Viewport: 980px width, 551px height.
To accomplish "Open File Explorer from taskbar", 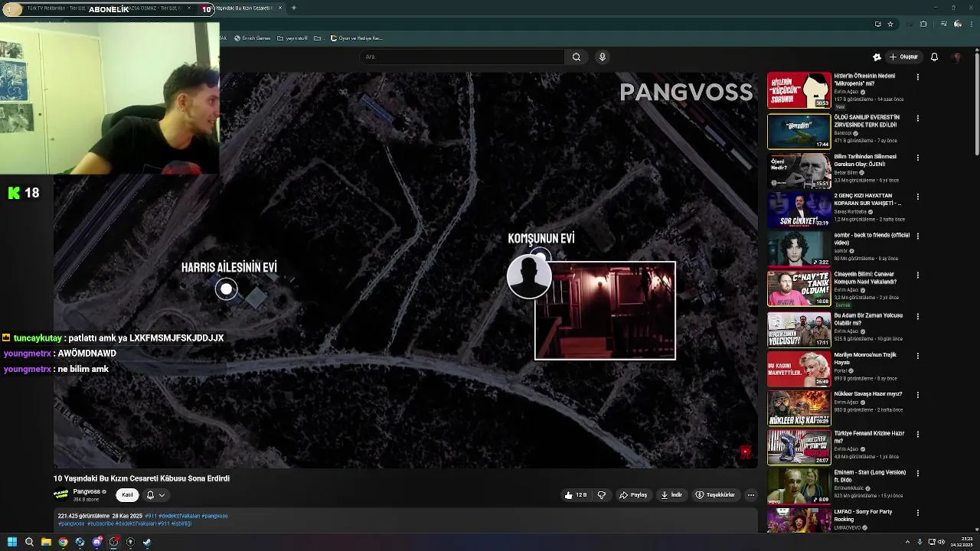I will point(46,542).
